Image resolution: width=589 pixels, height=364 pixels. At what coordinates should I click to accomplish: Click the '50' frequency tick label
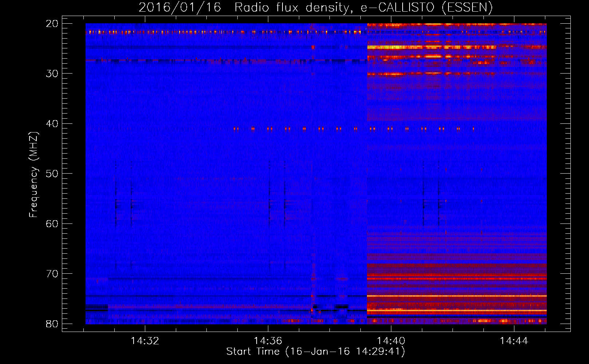(52, 174)
